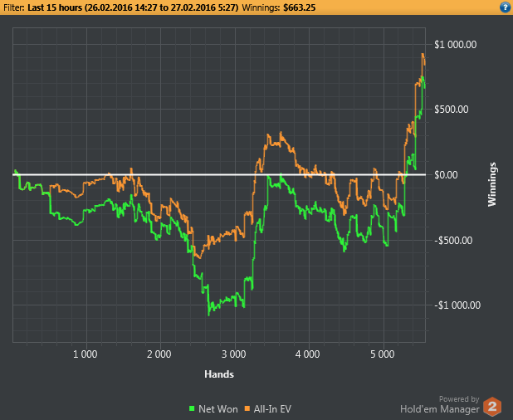Click the -$500.00 axis label
This screenshot has height=420, width=513.
click(x=453, y=241)
